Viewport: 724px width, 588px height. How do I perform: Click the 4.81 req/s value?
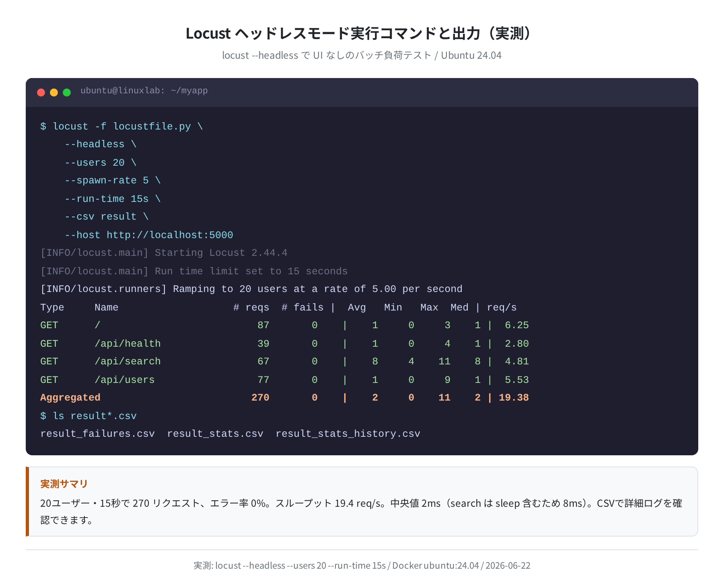pyautogui.click(x=517, y=362)
